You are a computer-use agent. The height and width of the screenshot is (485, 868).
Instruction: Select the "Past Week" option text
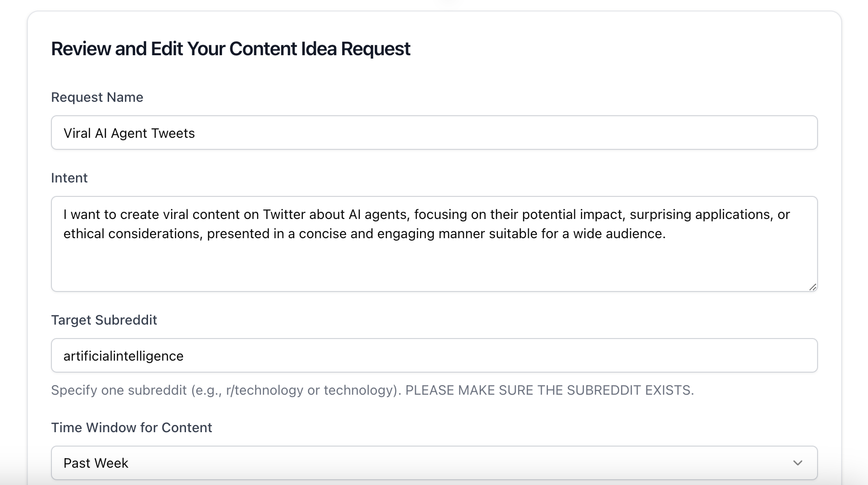click(x=96, y=463)
